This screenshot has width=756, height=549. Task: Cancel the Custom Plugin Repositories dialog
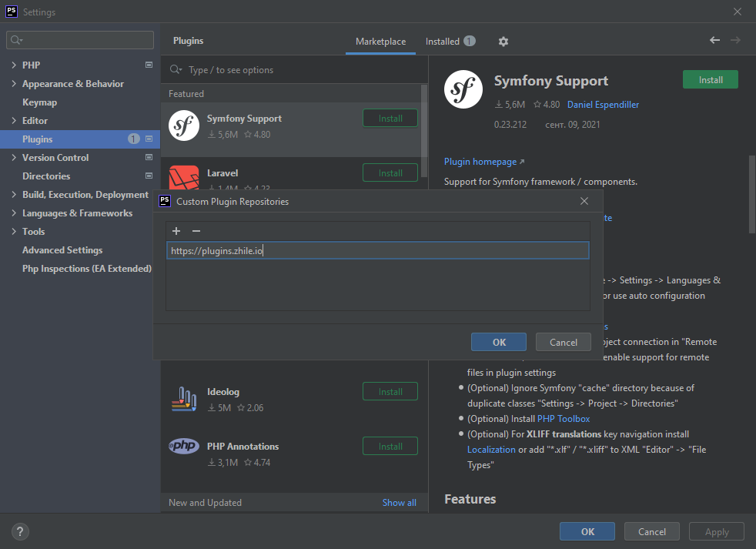(563, 342)
